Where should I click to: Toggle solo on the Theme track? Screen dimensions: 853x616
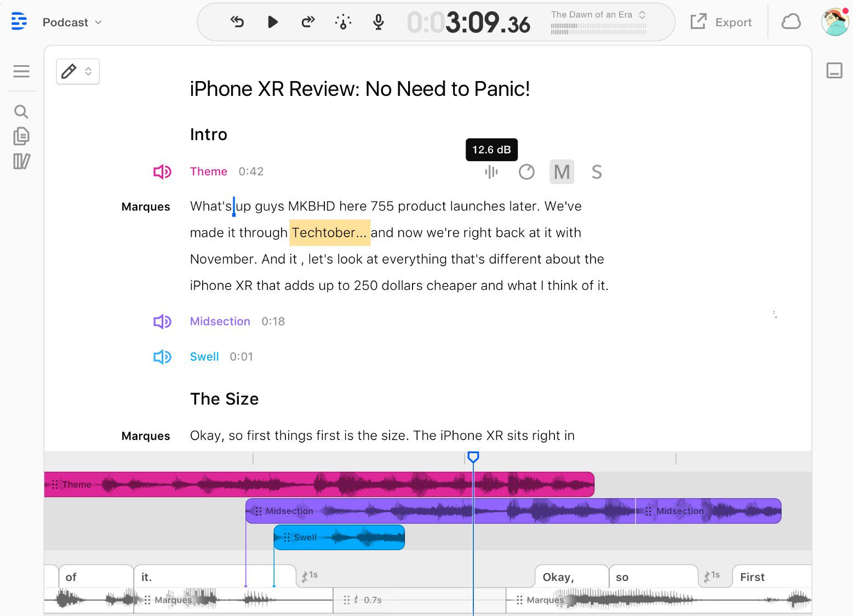tap(597, 172)
